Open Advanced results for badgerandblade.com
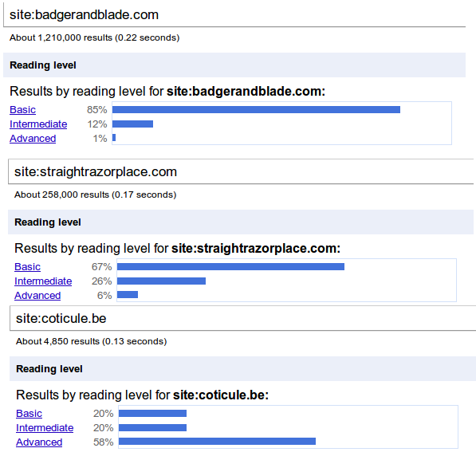The image size is (476, 452). point(33,139)
